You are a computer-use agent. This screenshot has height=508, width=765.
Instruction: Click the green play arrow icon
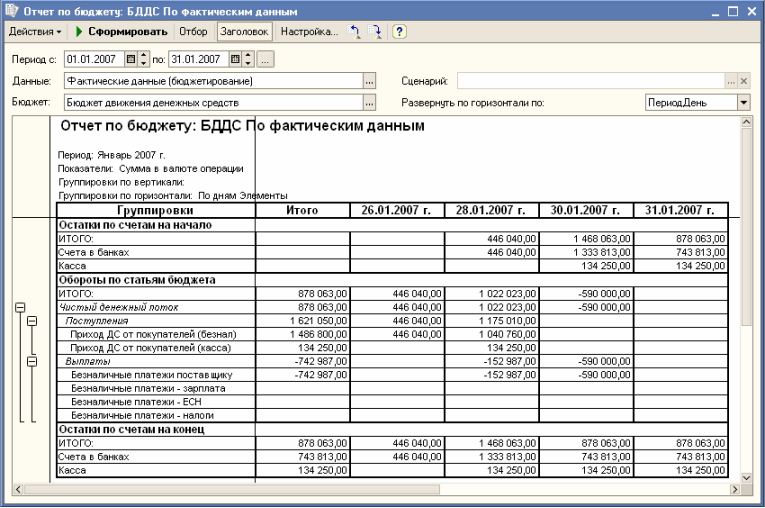click(x=79, y=32)
